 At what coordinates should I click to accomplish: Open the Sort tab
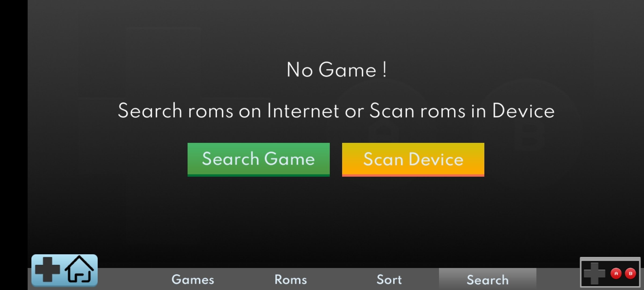point(389,279)
